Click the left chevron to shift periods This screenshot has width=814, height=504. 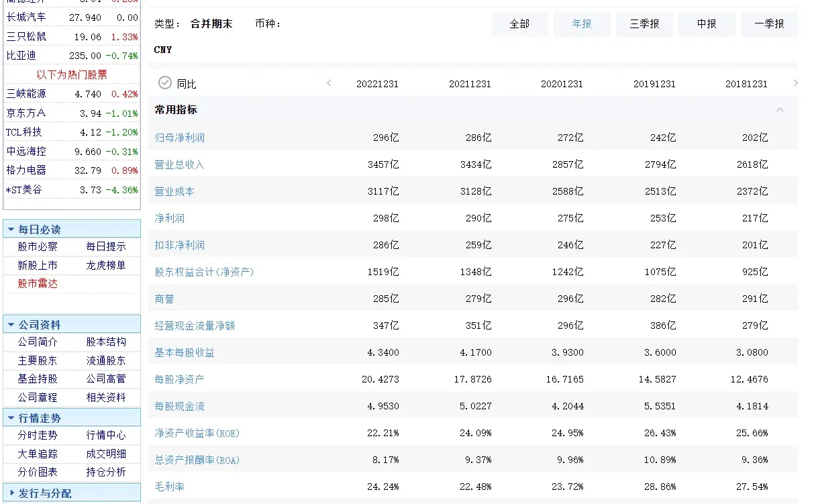(x=328, y=83)
